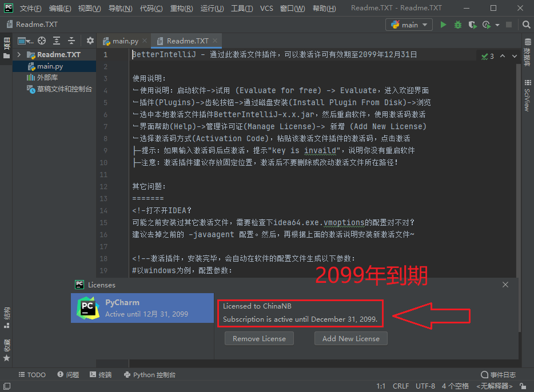Close the main.py editor tab
The image size is (534, 392).
click(145, 41)
